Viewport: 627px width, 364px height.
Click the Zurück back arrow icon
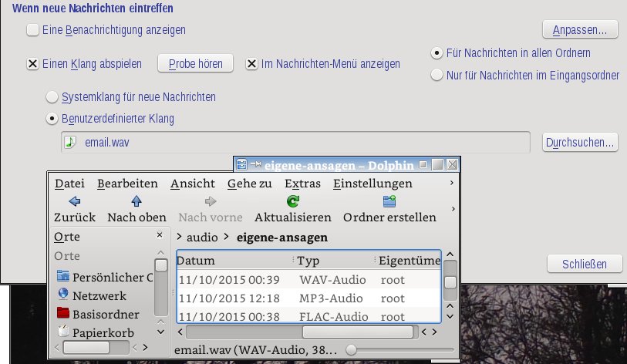74,201
